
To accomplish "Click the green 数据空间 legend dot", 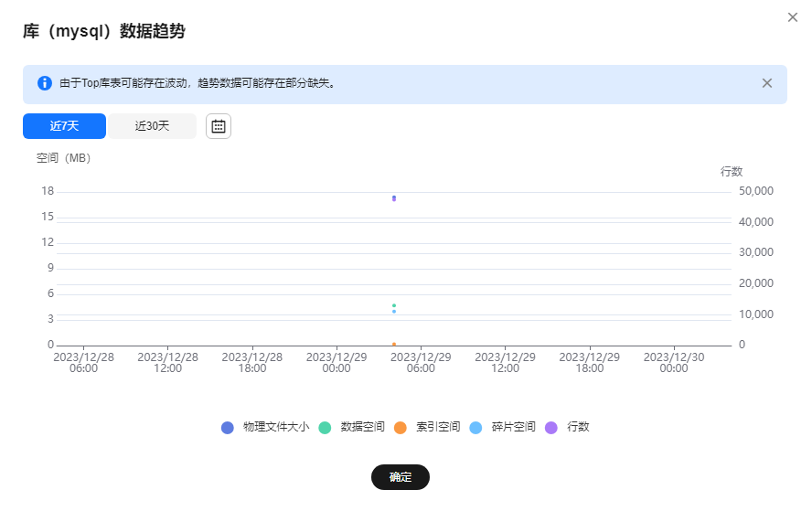I will (x=325, y=428).
